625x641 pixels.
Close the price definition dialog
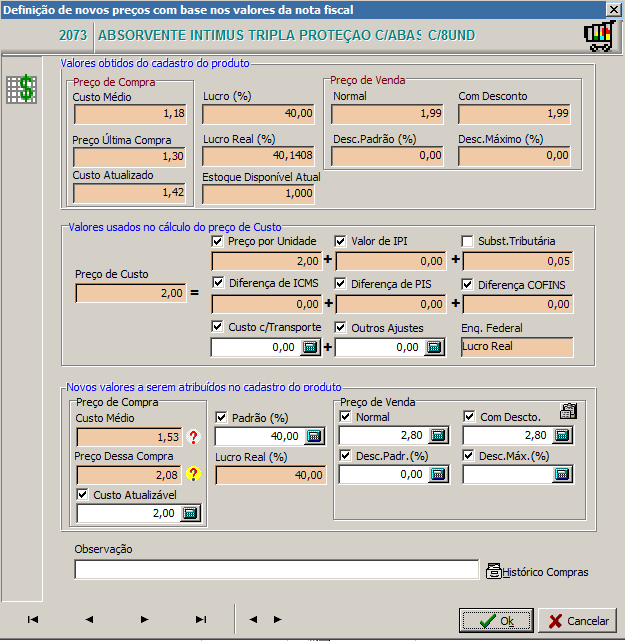click(x=614, y=9)
